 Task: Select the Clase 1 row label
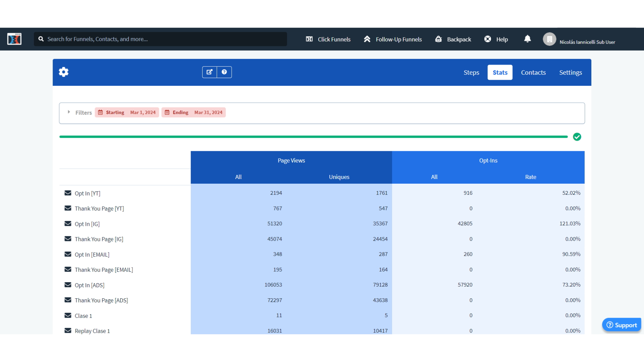pyautogui.click(x=83, y=316)
